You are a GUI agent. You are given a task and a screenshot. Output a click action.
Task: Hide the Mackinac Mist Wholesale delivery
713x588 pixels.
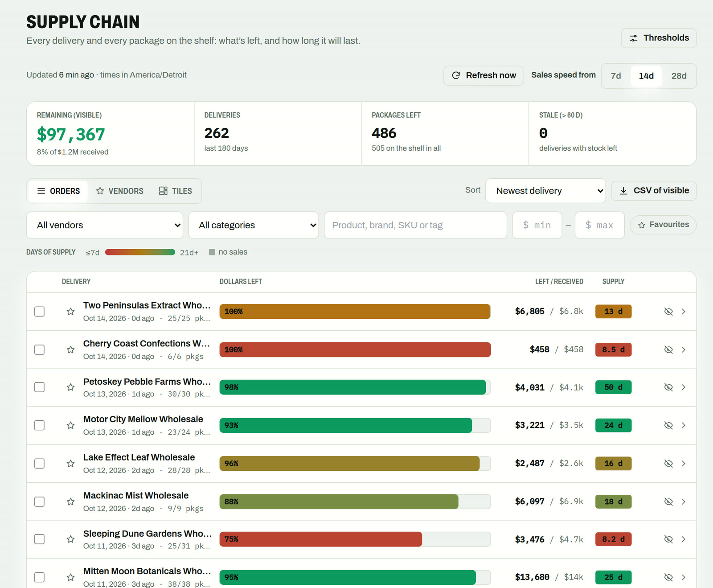668,502
